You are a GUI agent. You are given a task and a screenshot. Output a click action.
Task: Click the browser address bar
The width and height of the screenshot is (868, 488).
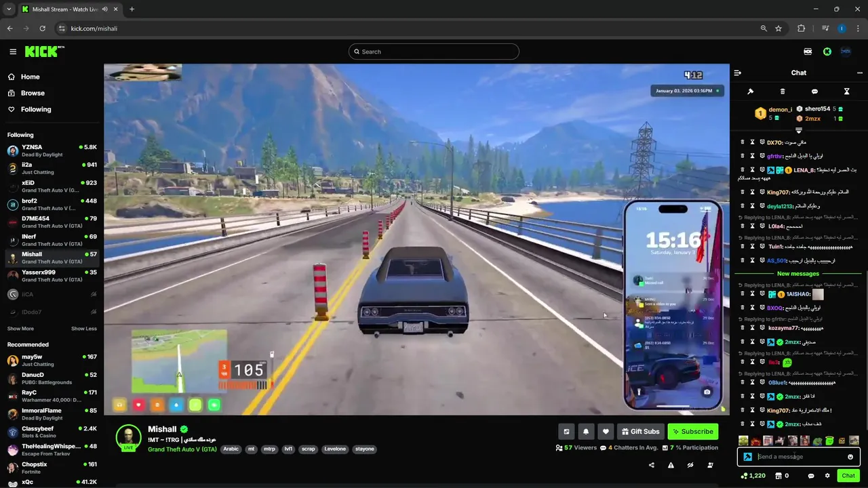click(407, 28)
